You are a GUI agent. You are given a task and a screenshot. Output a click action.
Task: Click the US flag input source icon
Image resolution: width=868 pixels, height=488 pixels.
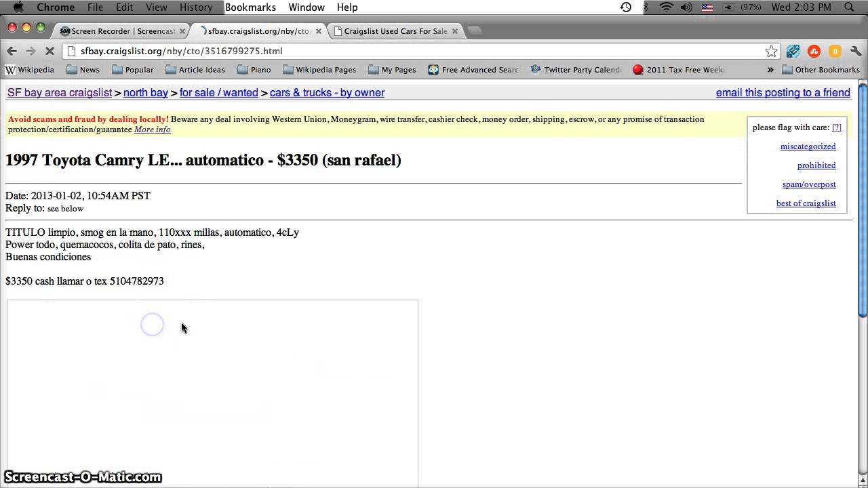click(x=707, y=7)
